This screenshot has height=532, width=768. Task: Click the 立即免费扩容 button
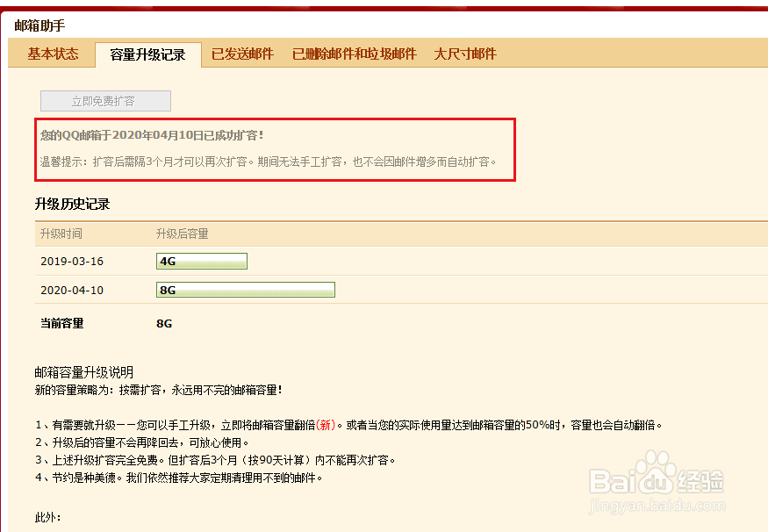point(105,100)
